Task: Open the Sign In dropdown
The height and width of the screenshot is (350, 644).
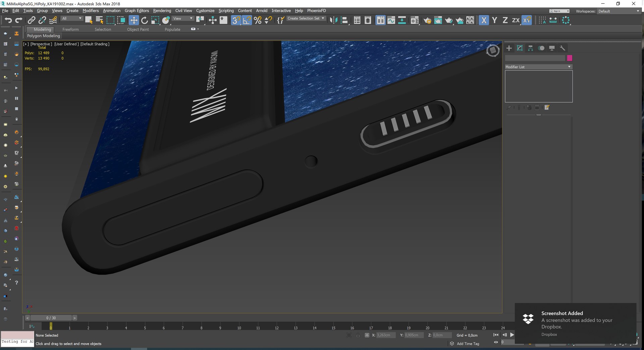Action: click(x=559, y=11)
